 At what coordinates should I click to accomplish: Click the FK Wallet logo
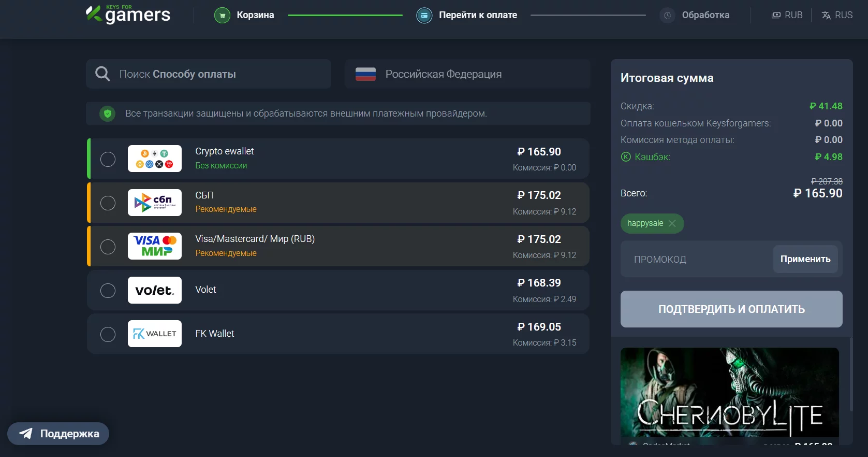(155, 334)
